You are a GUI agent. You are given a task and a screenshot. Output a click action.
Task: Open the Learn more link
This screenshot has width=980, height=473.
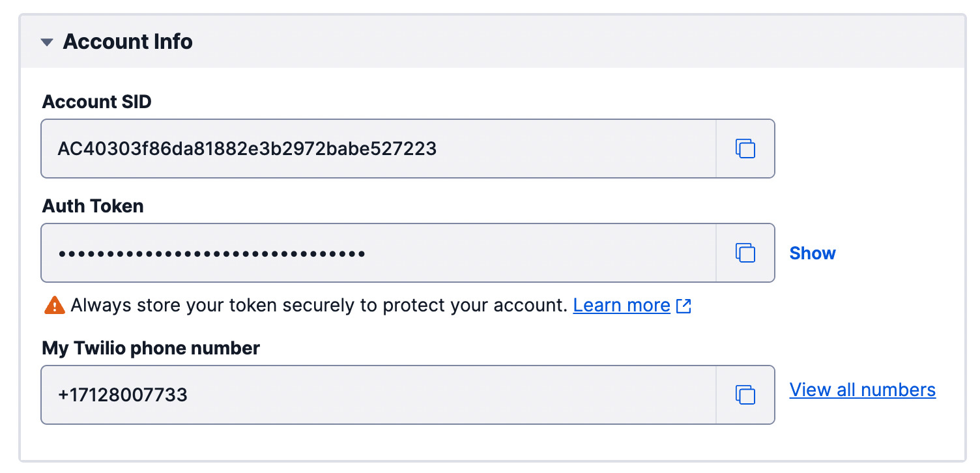point(621,305)
